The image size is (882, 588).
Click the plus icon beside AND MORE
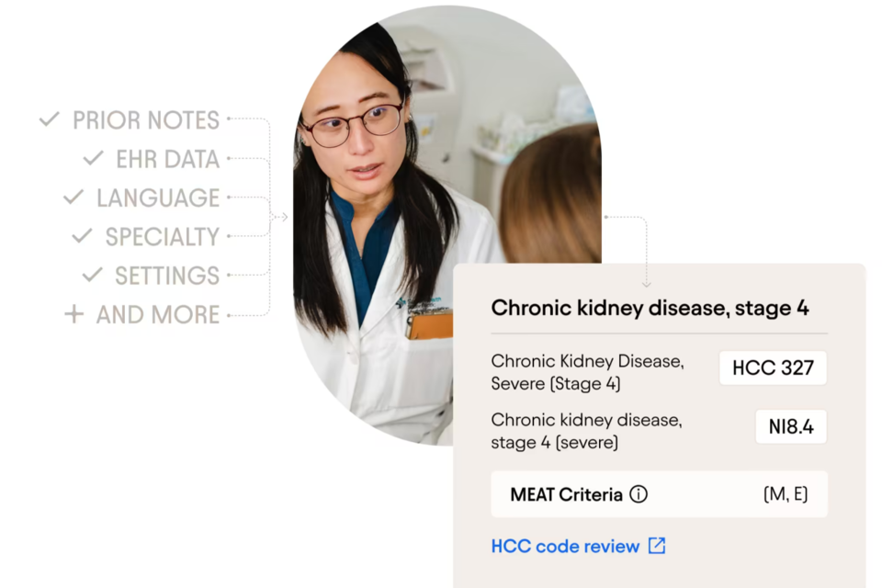[x=73, y=314]
